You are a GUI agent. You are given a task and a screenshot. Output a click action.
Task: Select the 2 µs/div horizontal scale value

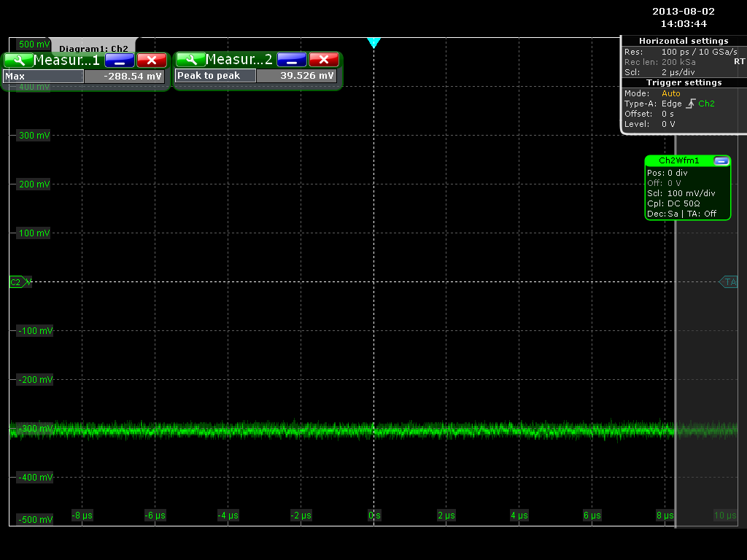point(678,72)
